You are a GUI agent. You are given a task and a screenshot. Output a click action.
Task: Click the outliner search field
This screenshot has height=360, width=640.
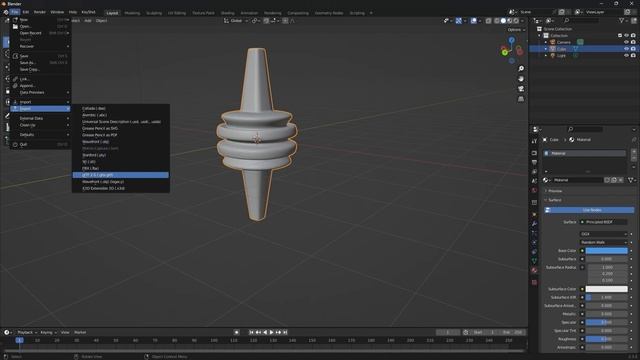click(582, 20)
